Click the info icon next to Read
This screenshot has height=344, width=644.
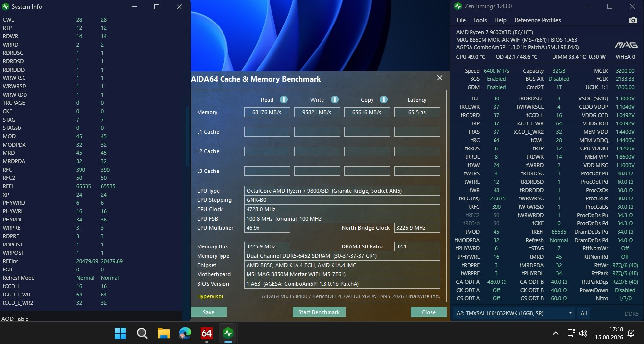(283, 99)
